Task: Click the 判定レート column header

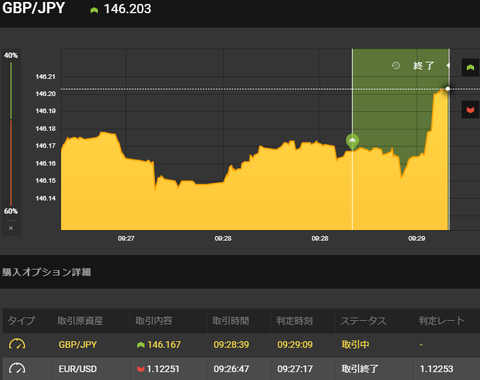Action: point(441,321)
